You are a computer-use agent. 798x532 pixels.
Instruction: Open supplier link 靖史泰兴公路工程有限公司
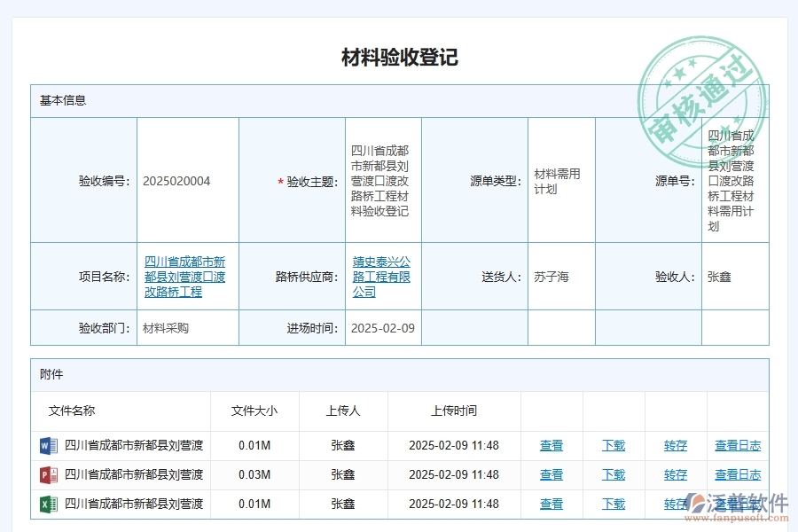pos(381,276)
